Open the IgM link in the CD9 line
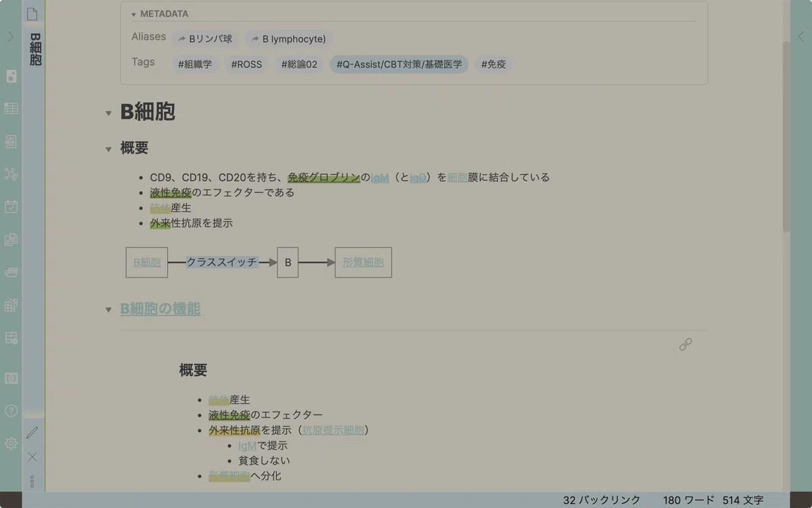The height and width of the screenshot is (508, 812). (x=380, y=177)
